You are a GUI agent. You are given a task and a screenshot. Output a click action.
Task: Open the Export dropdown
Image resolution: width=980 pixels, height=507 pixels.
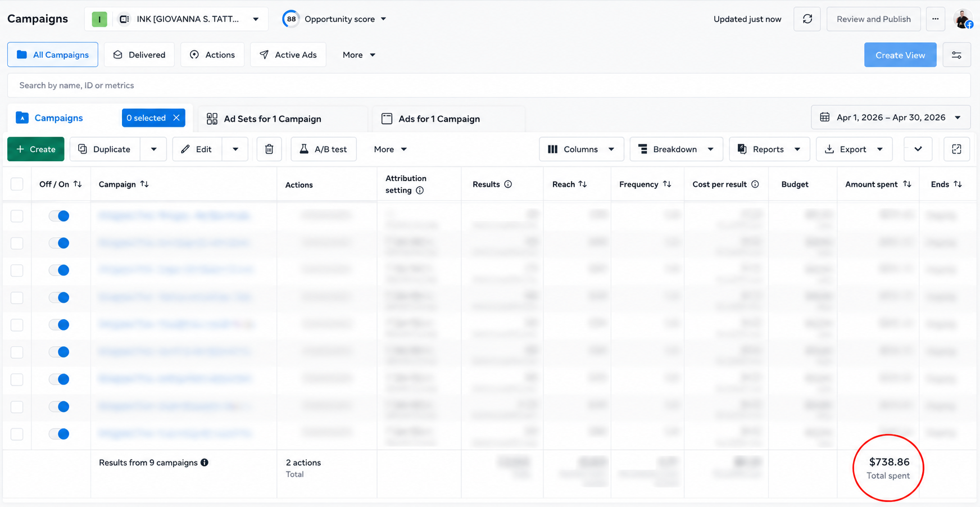coord(854,149)
